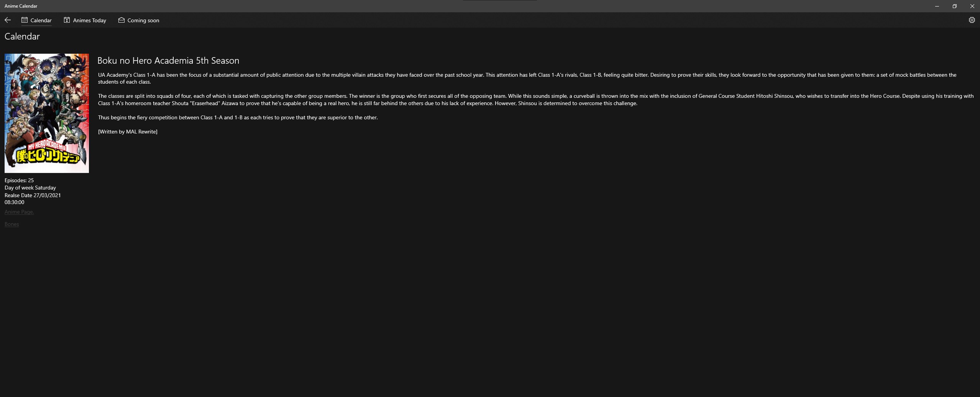Click the Animes Today tab icon
Screen dimensions: 980x397
click(67, 20)
